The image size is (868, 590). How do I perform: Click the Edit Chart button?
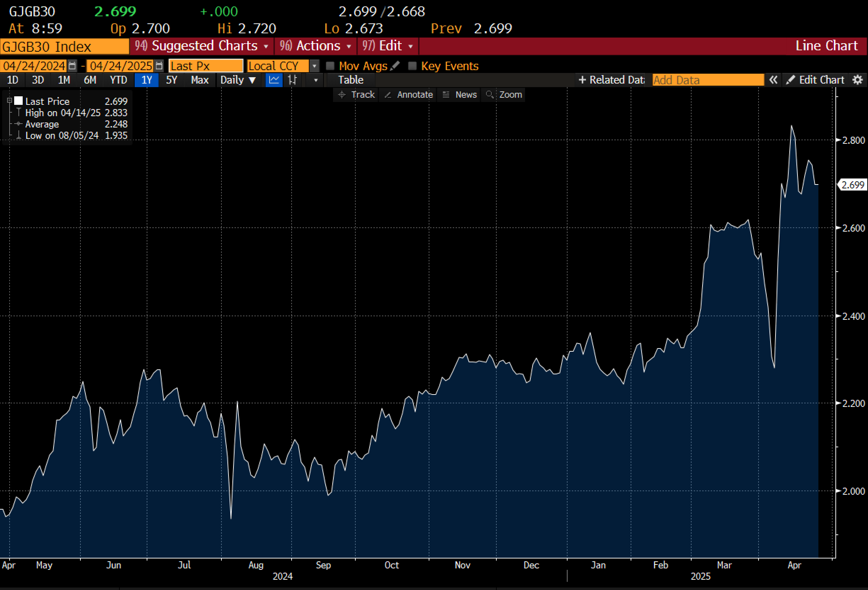(815, 80)
